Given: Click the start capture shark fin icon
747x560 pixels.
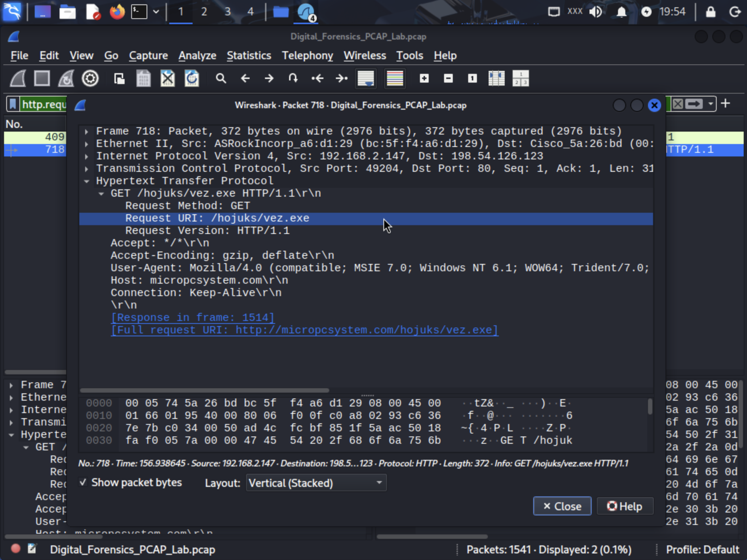Looking at the screenshot, I should click(18, 78).
